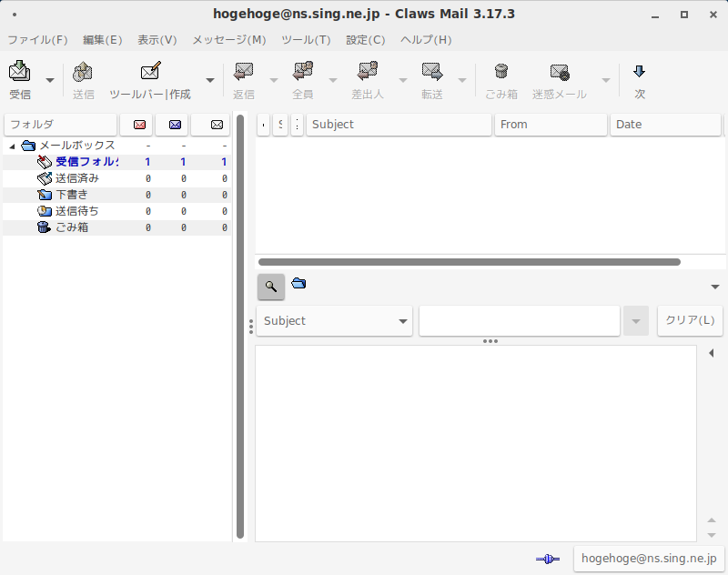Open the ヘルプ(H) menu
The height and width of the screenshot is (575, 728).
426,40
